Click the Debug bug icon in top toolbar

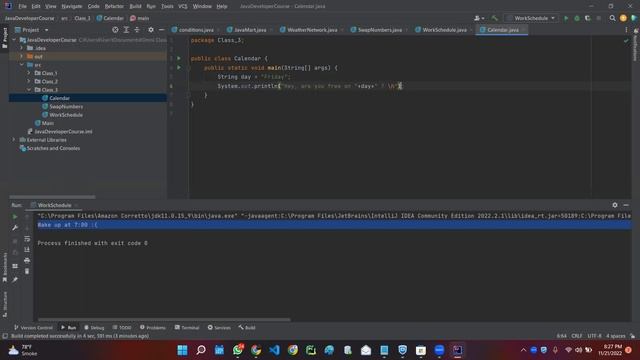[577, 18]
